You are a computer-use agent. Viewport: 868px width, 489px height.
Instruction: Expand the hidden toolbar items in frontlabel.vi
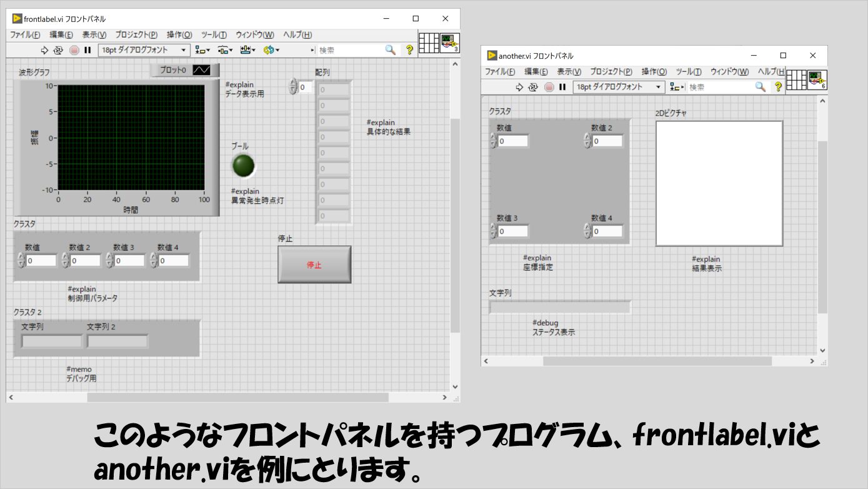[312, 50]
